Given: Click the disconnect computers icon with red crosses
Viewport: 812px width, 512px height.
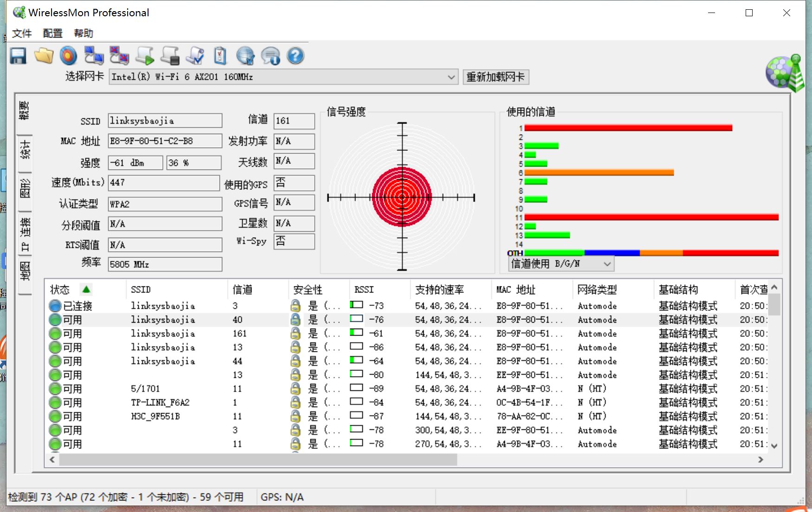Looking at the screenshot, I should (119, 56).
